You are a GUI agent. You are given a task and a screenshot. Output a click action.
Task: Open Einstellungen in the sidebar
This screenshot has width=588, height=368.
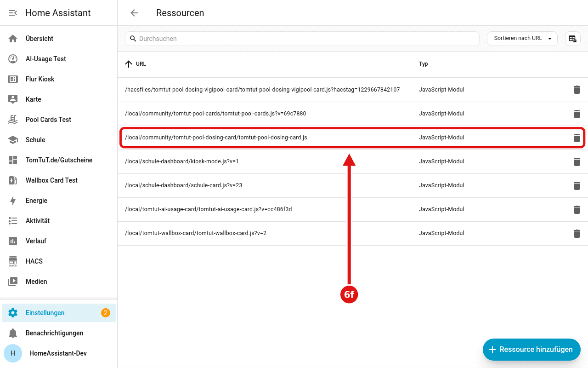[x=59, y=313]
